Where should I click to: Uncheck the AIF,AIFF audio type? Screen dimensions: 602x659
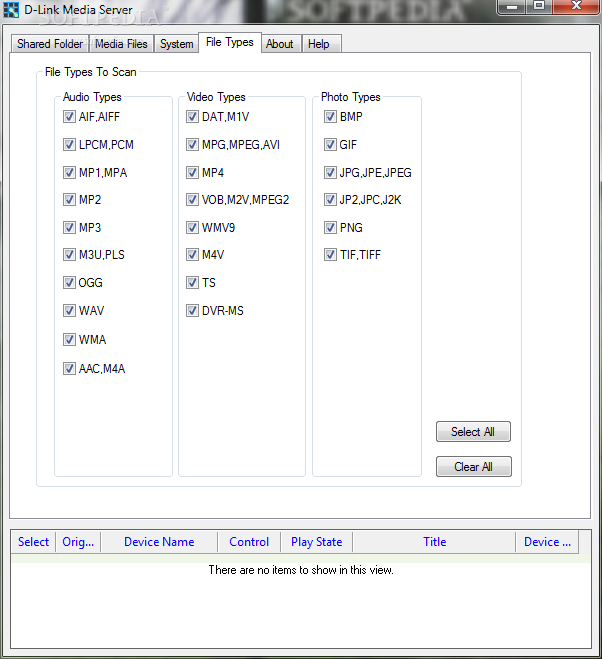tap(69, 116)
